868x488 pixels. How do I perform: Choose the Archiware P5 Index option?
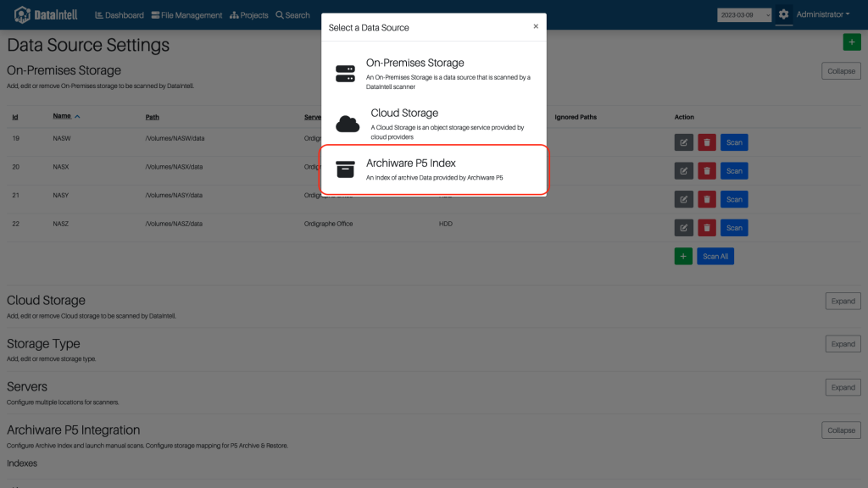tap(433, 169)
